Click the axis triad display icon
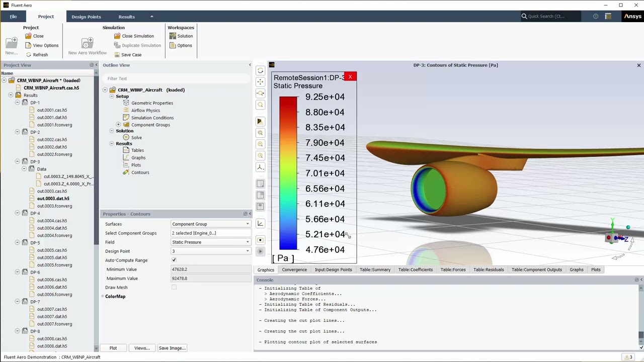The width and height of the screenshot is (644, 362). (260, 223)
